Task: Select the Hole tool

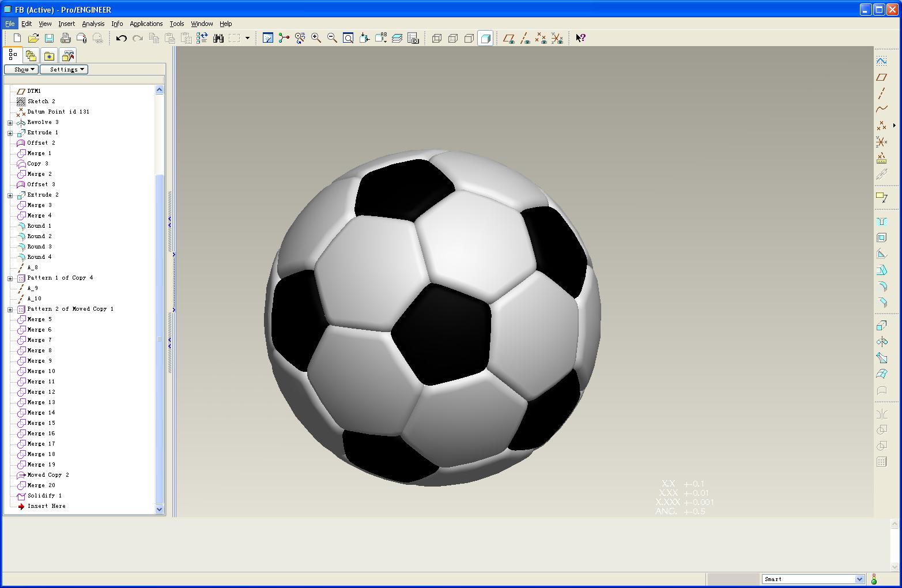Action: pos(881,222)
